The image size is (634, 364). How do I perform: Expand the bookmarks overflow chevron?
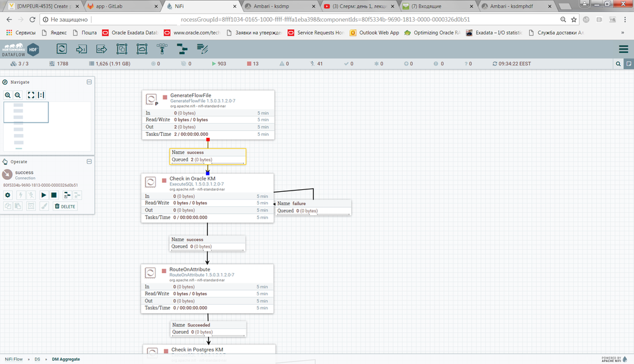click(x=623, y=33)
